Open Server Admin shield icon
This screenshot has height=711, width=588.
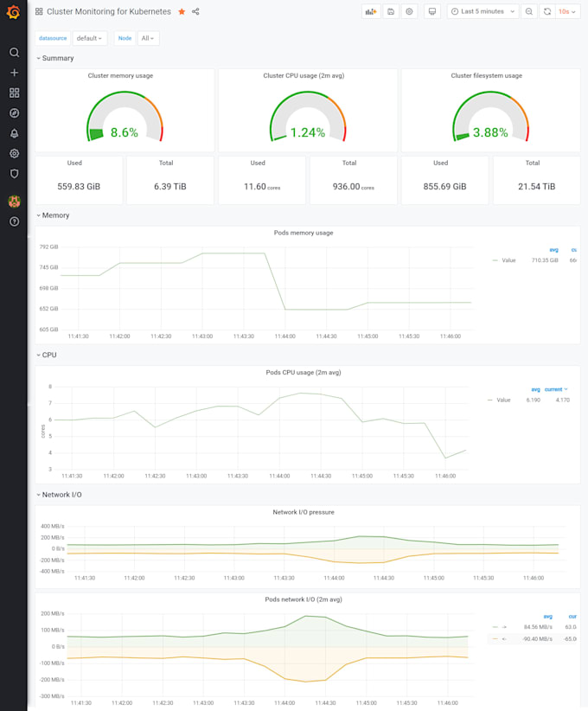tap(14, 174)
